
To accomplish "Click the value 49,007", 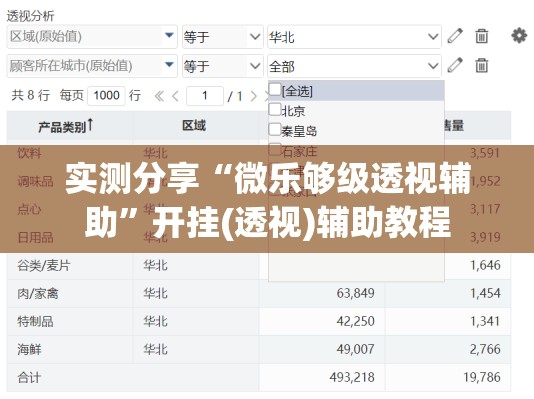I will (x=356, y=349).
